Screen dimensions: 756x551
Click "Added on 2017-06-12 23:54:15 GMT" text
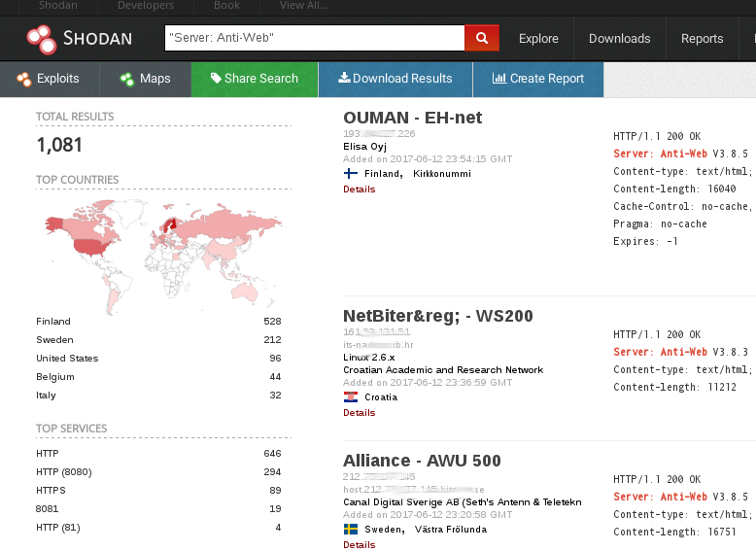click(x=428, y=159)
